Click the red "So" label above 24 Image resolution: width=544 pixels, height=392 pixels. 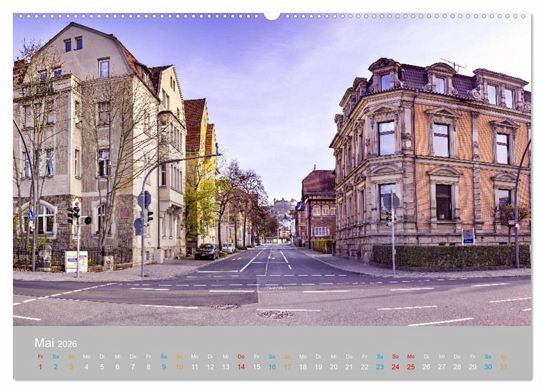pos(396,356)
